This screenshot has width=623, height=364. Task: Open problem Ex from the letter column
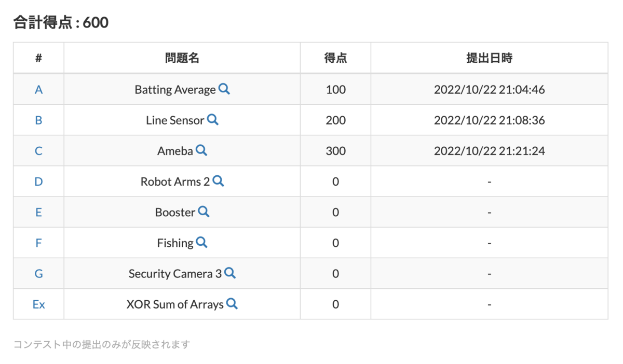click(x=38, y=304)
